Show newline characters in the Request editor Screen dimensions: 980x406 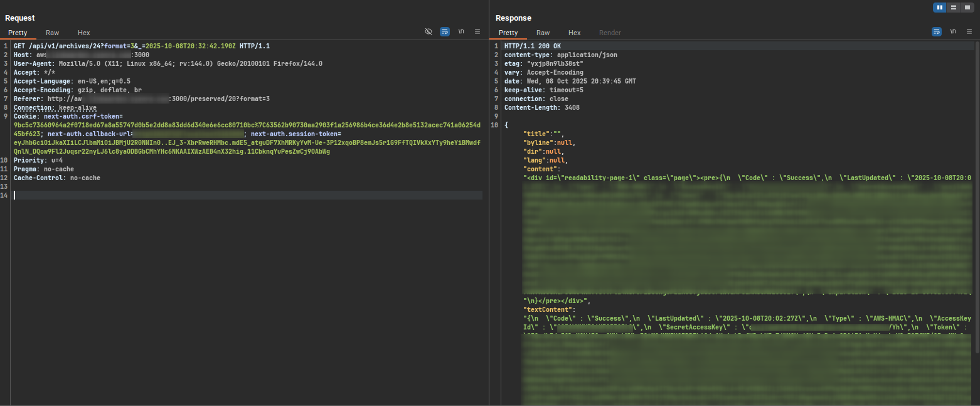[x=460, y=32]
